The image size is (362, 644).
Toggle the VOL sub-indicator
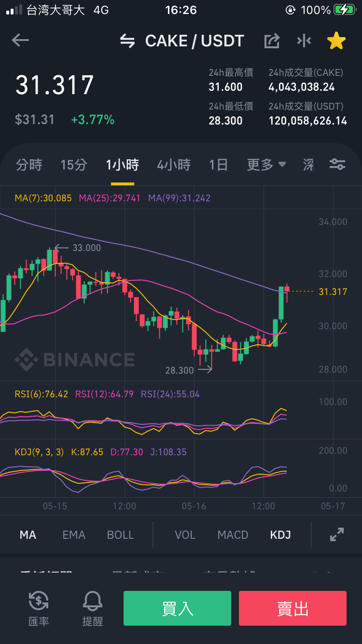pyautogui.click(x=185, y=535)
